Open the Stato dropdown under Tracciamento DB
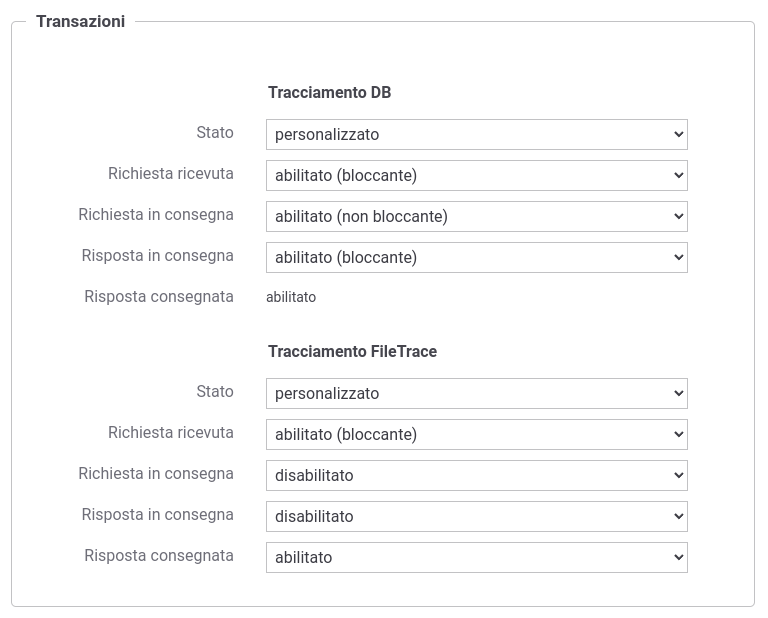The height and width of the screenshot is (618, 768). [x=477, y=134]
